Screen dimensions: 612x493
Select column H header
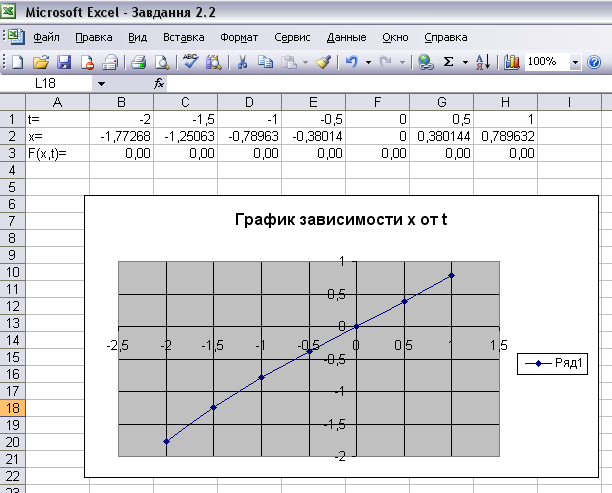point(505,102)
